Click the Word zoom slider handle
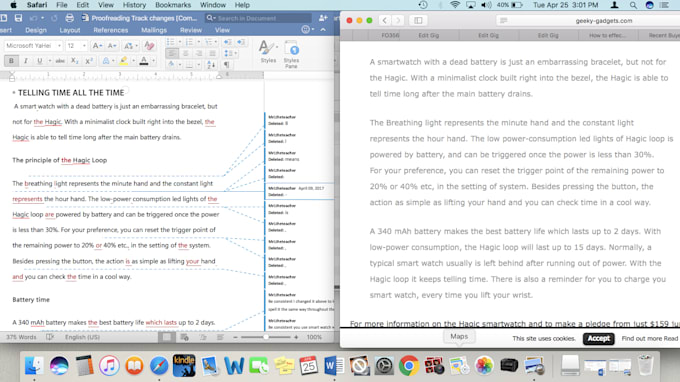This screenshot has width=680, height=382. coord(265,337)
